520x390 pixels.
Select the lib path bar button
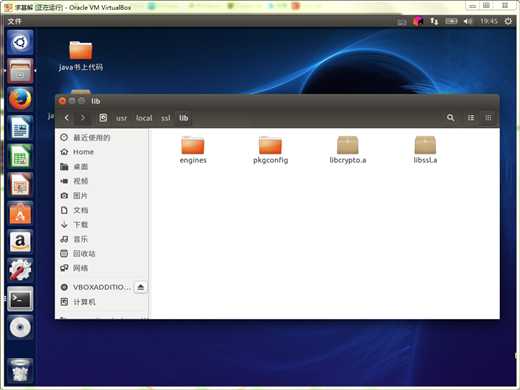tap(184, 118)
